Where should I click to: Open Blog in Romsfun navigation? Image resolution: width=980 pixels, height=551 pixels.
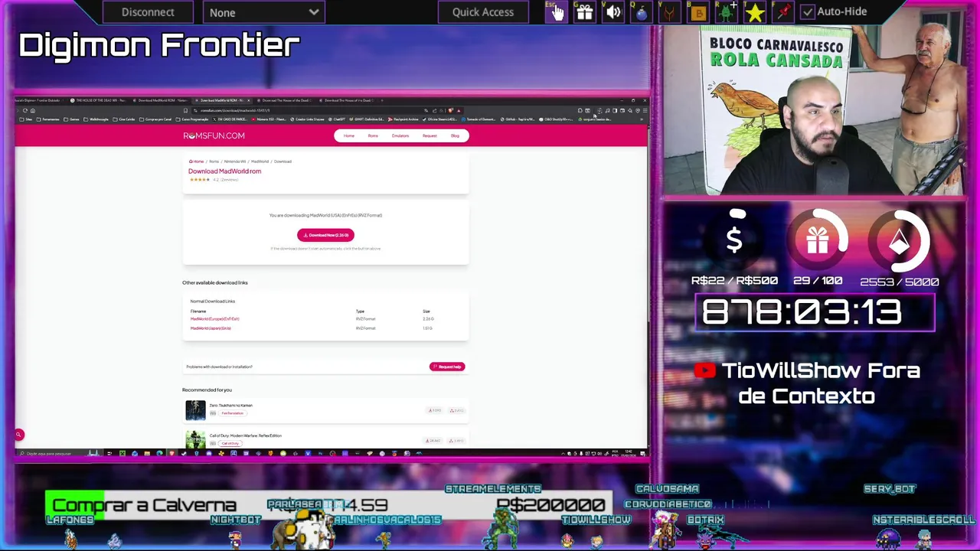click(455, 135)
